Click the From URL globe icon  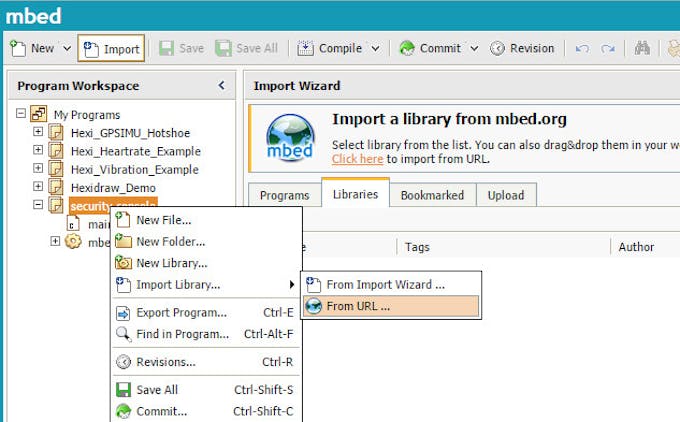click(x=314, y=306)
